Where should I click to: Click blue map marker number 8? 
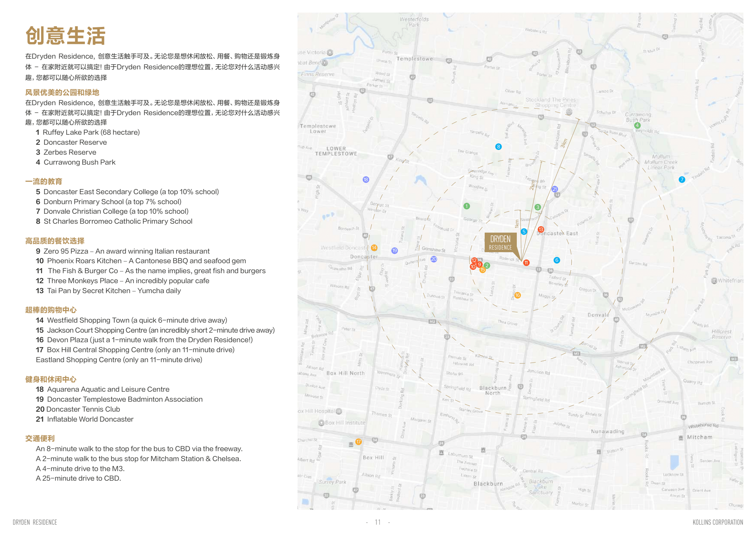498,147
